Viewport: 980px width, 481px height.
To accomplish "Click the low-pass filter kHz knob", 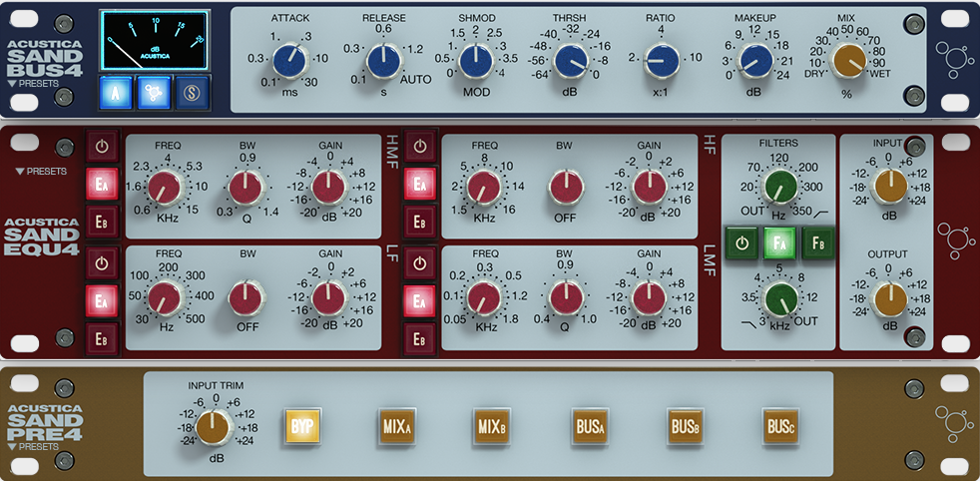I will (x=780, y=299).
